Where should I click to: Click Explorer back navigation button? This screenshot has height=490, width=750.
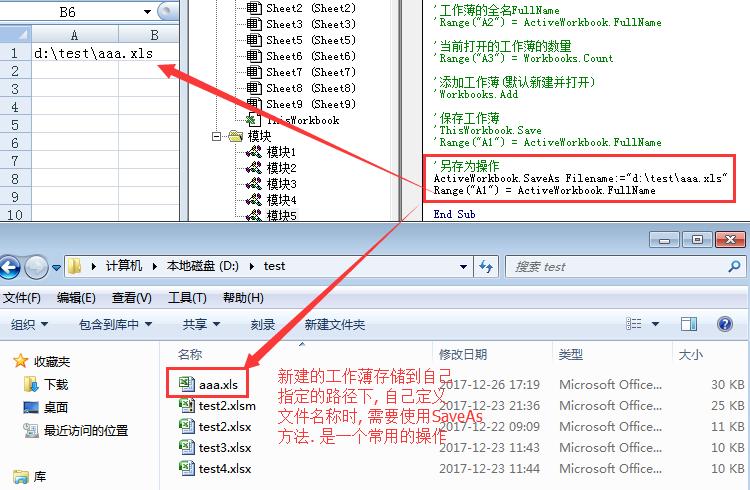click(x=9, y=267)
